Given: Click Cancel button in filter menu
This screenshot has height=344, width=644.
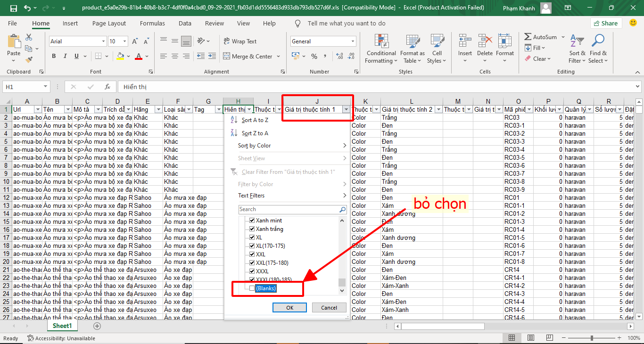Looking at the screenshot, I should tap(329, 308).
